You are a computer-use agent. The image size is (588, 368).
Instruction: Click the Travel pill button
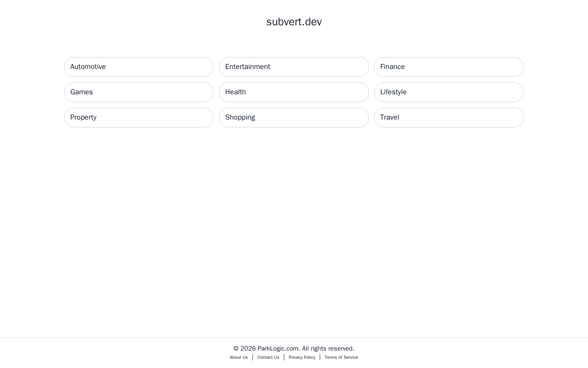(x=448, y=117)
